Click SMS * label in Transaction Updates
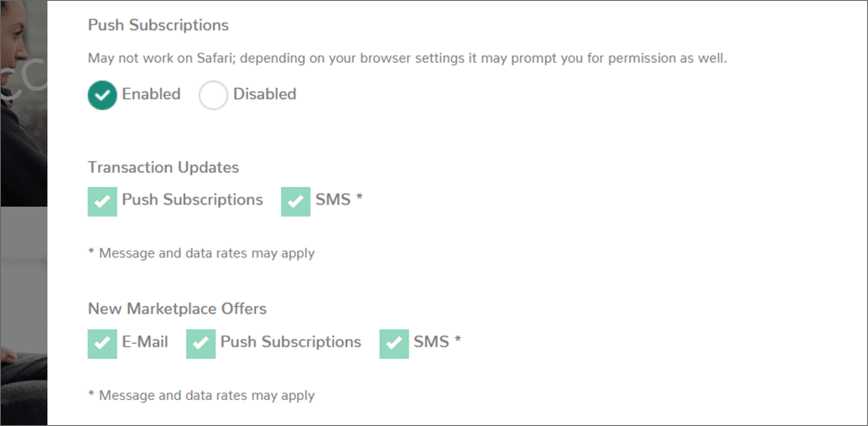This screenshot has width=868, height=426. tap(339, 200)
